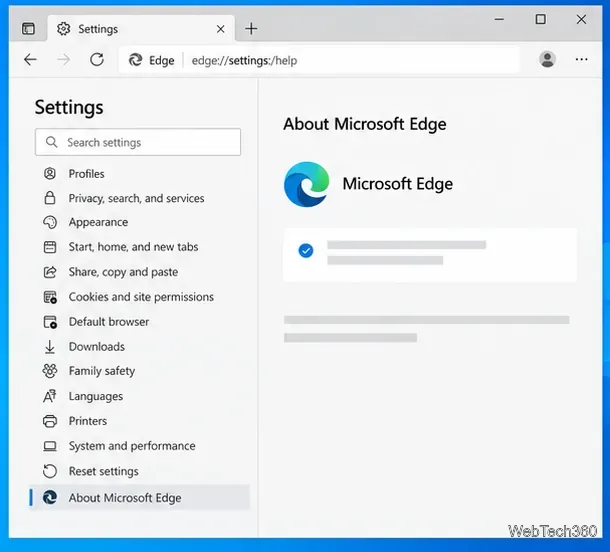Switch to the Settings browser tab

(x=141, y=29)
